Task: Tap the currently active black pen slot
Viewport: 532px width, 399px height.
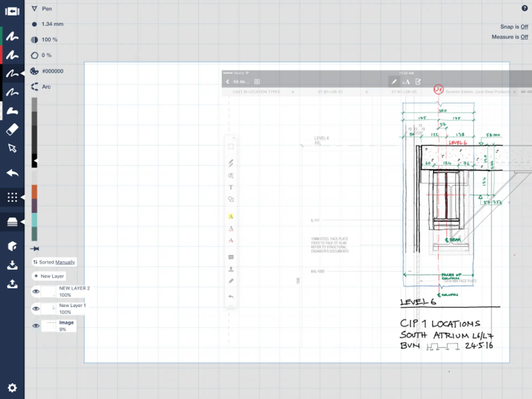Action: click(12, 73)
